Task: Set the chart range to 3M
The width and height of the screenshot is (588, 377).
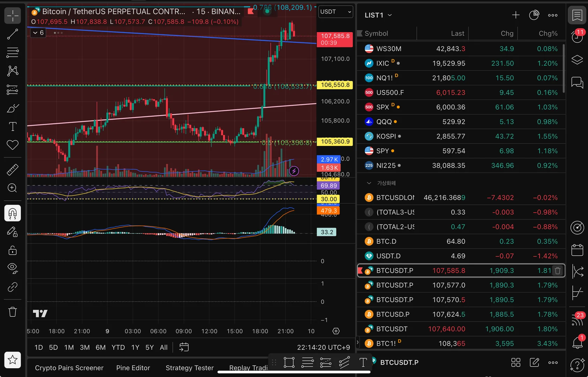Action: click(x=85, y=347)
